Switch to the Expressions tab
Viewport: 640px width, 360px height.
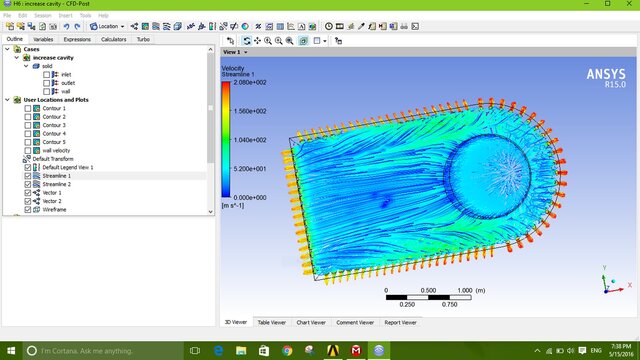point(77,40)
